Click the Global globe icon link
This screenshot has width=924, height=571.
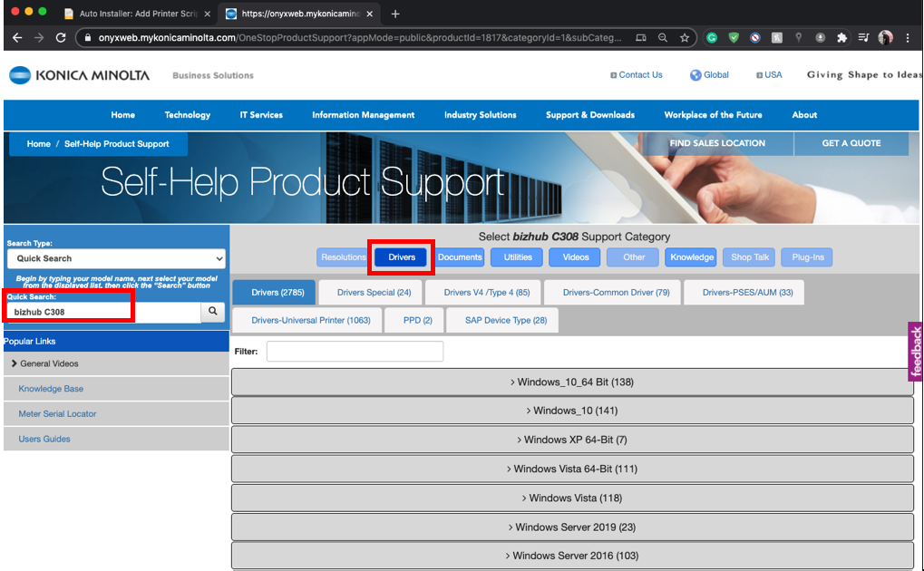click(709, 75)
